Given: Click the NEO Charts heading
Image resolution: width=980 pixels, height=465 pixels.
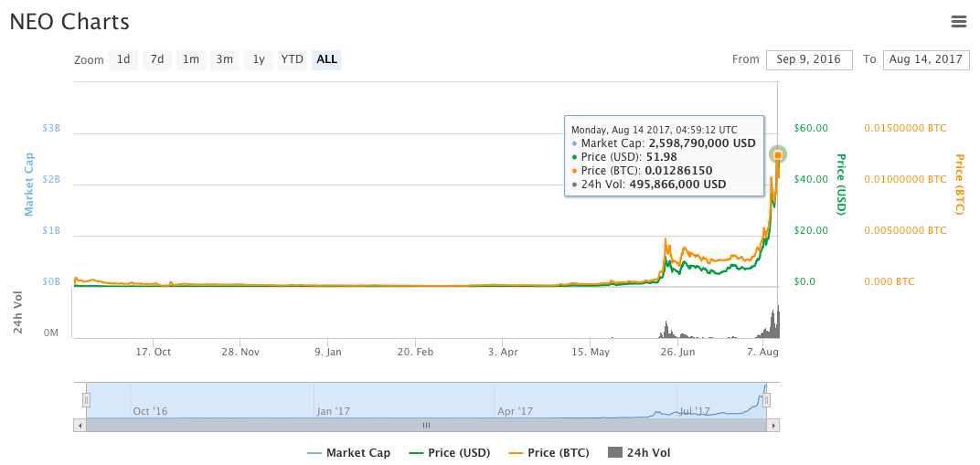Looking at the screenshot, I should 69,22.
